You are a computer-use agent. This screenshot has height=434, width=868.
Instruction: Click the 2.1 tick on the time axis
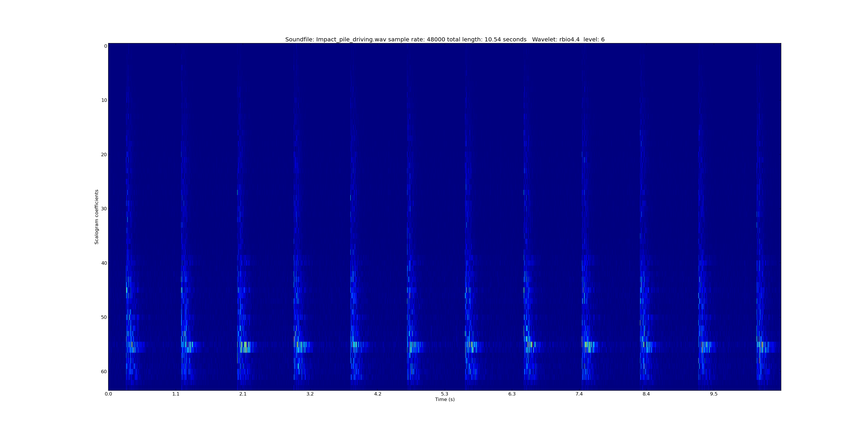click(x=243, y=394)
